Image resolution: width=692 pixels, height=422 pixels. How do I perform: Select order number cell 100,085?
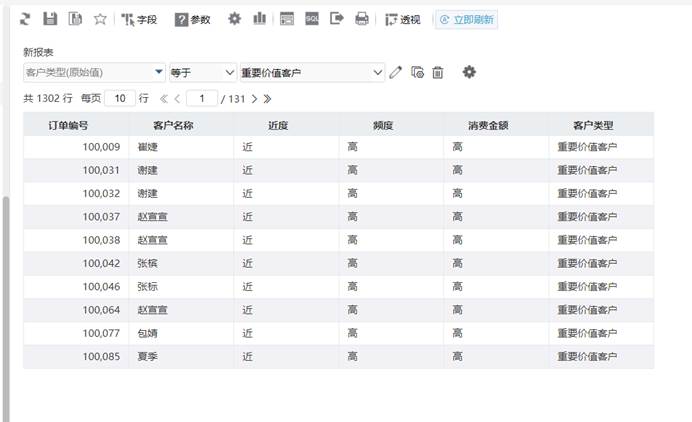76,356
